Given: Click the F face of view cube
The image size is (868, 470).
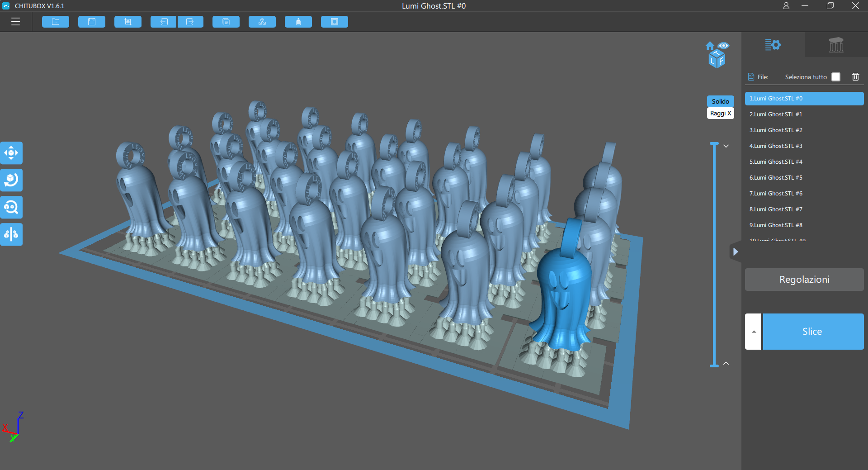Looking at the screenshot, I should point(721,61).
